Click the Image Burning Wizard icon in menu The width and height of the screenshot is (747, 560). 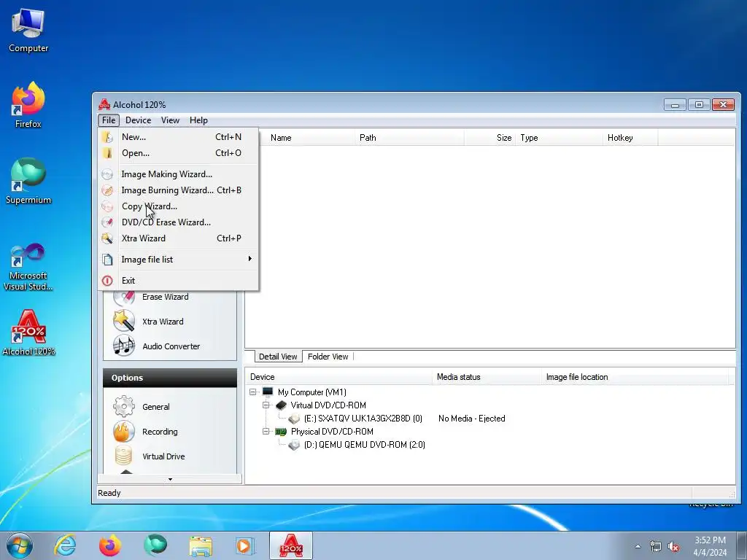pos(107,190)
